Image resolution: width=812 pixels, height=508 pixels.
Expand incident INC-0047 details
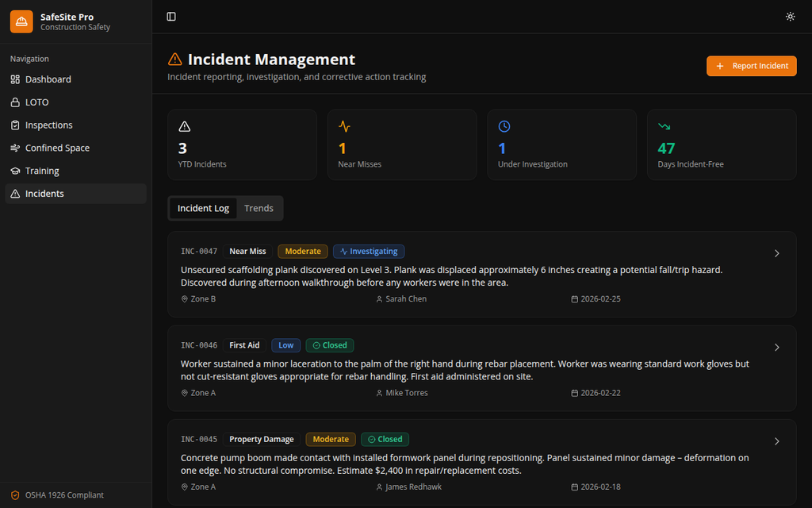(776, 252)
